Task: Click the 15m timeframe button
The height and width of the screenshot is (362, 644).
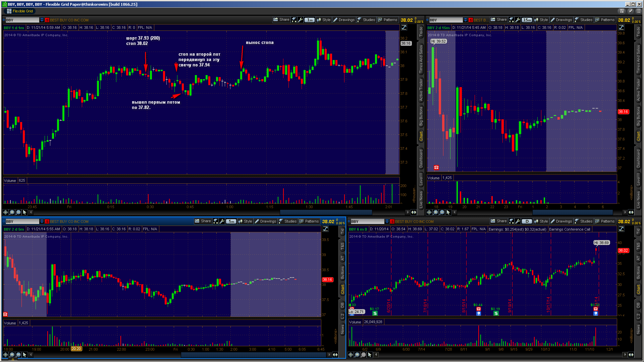Action: pyautogui.click(x=527, y=20)
